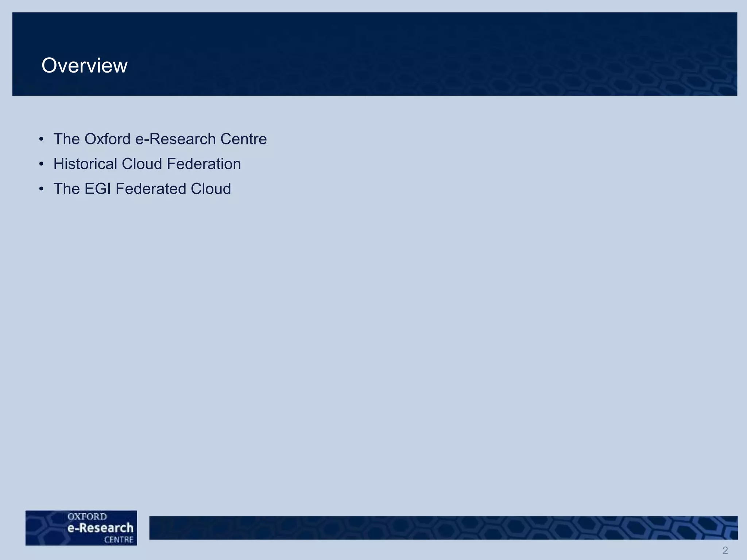Click the e-Research text inside the logo
Screen dimensions: 747x560
[100, 528]
